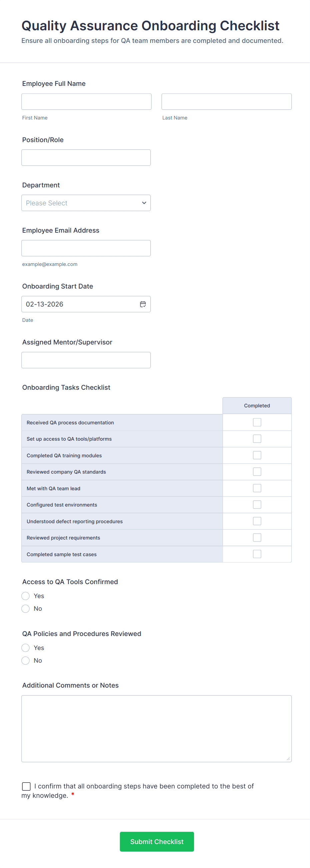Select No for QA Policies and Procedures Reviewed

(26, 661)
